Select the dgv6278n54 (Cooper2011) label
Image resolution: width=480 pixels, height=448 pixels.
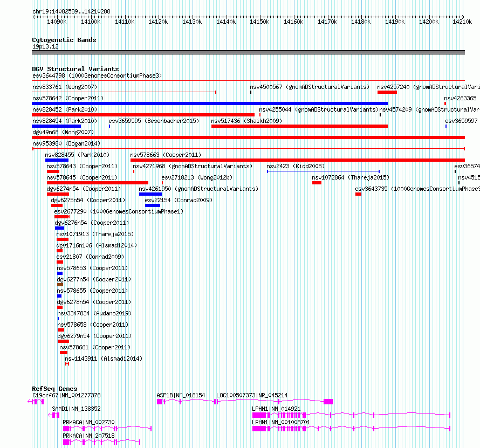tap(94, 302)
